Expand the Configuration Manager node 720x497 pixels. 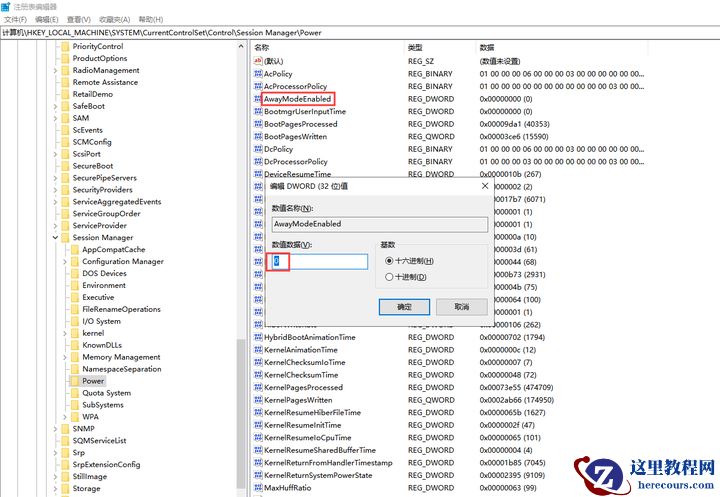[x=65, y=261]
